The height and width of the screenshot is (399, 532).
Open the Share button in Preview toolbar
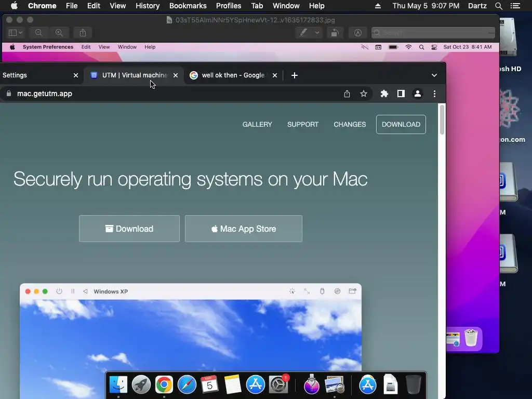83,33
